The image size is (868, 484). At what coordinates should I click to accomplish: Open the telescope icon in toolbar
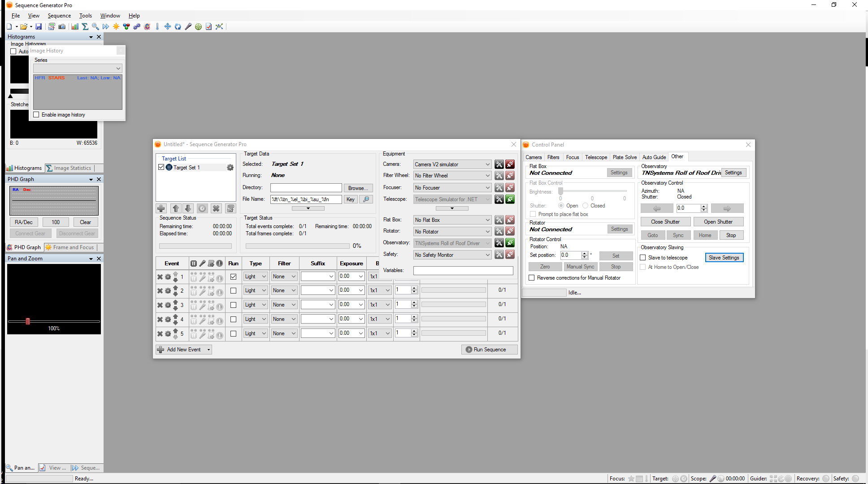coord(188,27)
